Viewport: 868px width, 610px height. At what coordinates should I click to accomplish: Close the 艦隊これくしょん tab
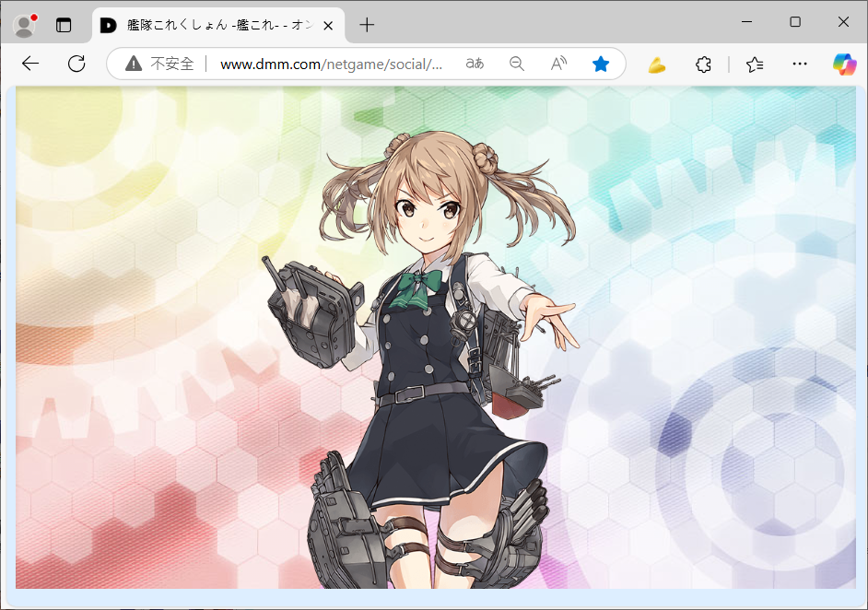(x=328, y=26)
